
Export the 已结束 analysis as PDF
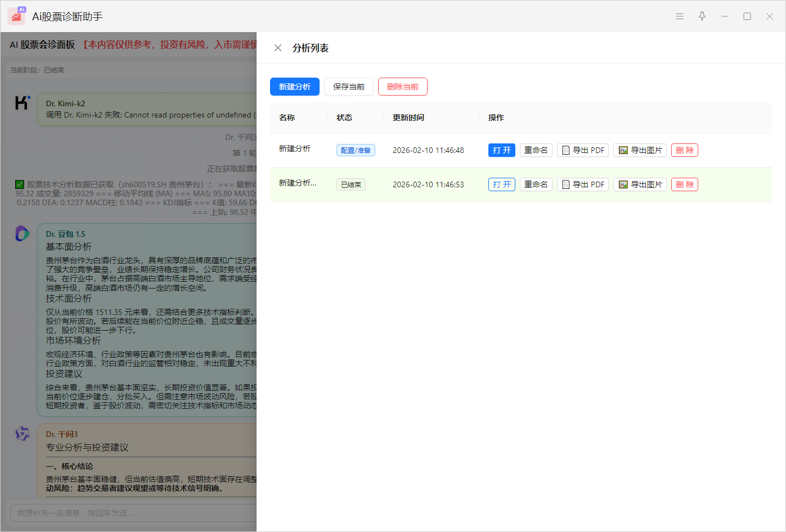point(582,184)
